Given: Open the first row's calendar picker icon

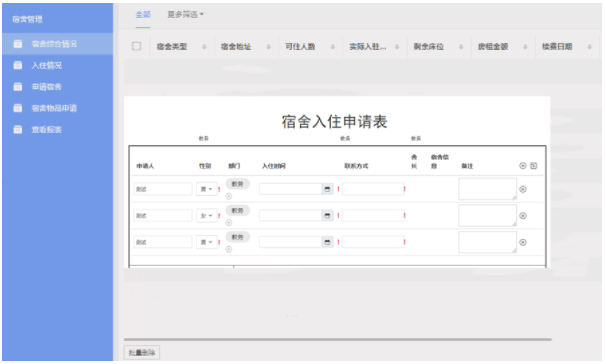Looking at the screenshot, I should click(327, 189).
